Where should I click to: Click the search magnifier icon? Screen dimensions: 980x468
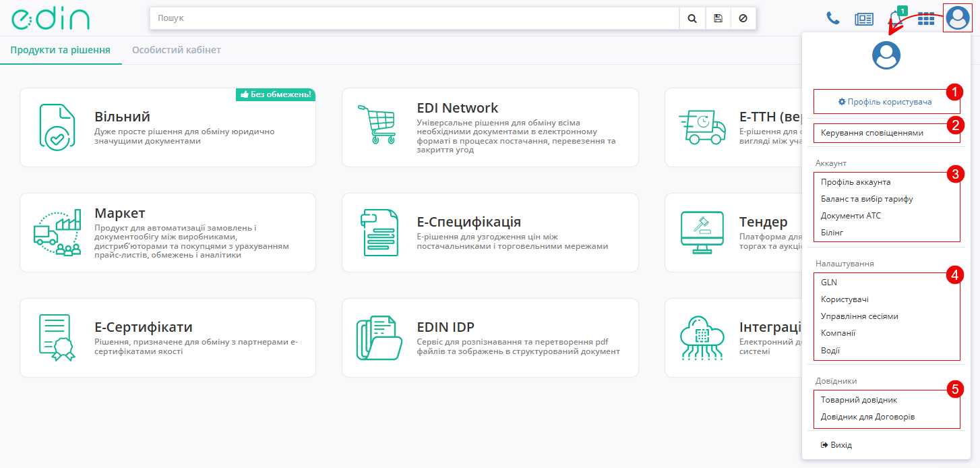pyautogui.click(x=692, y=19)
